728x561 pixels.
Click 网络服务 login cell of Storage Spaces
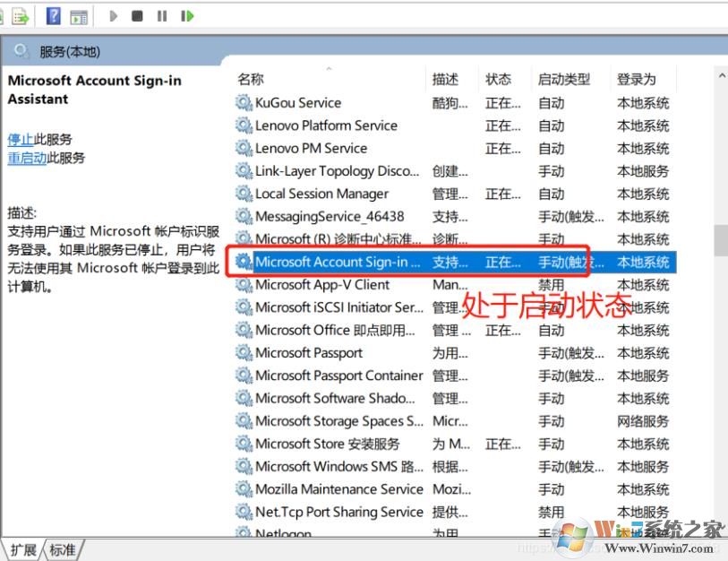coord(643,421)
